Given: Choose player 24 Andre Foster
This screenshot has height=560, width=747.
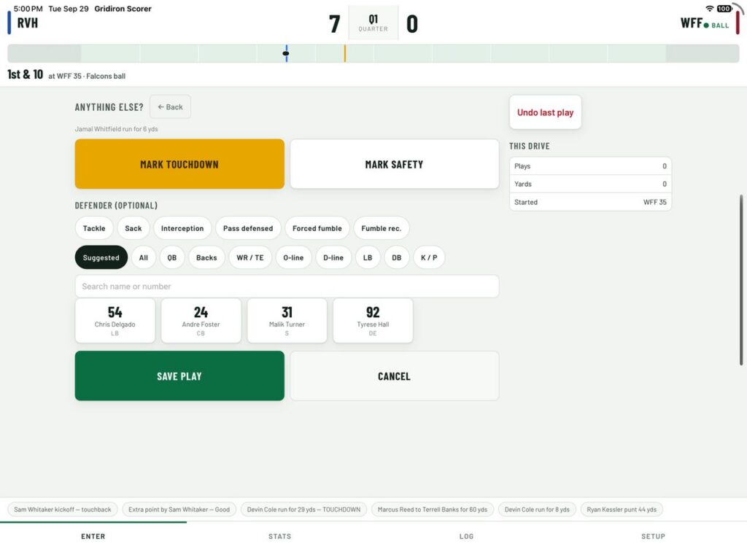Looking at the screenshot, I should (201, 321).
